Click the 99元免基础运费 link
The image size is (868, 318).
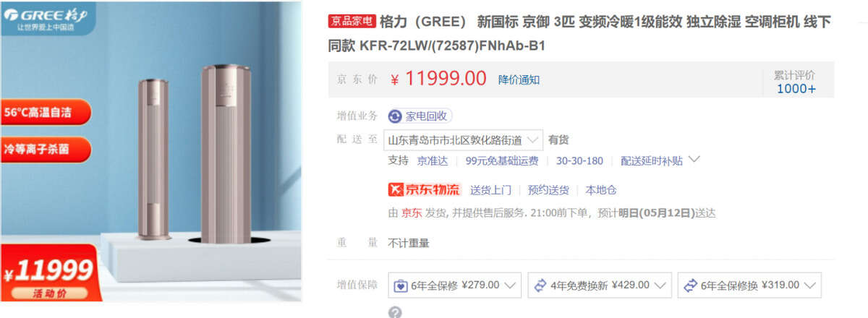click(502, 160)
